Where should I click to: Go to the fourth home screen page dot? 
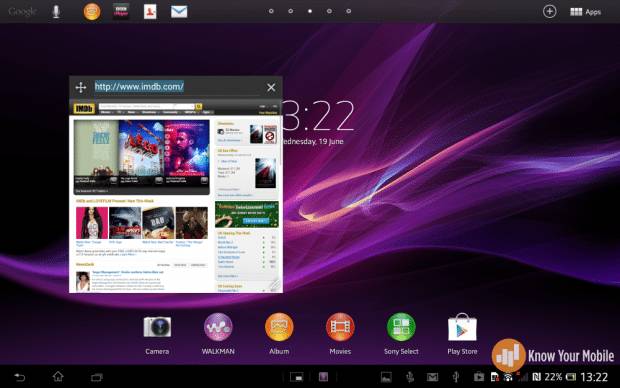[329, 11]
